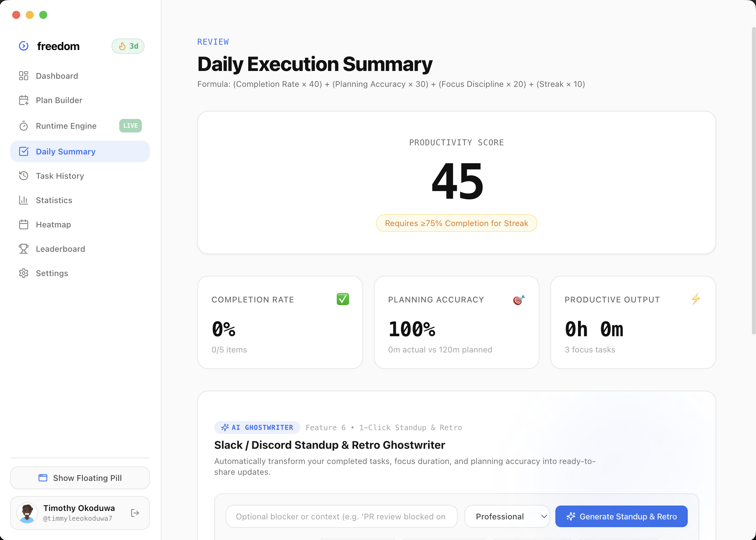Open the Dashboard page

(x=80, y=76)
